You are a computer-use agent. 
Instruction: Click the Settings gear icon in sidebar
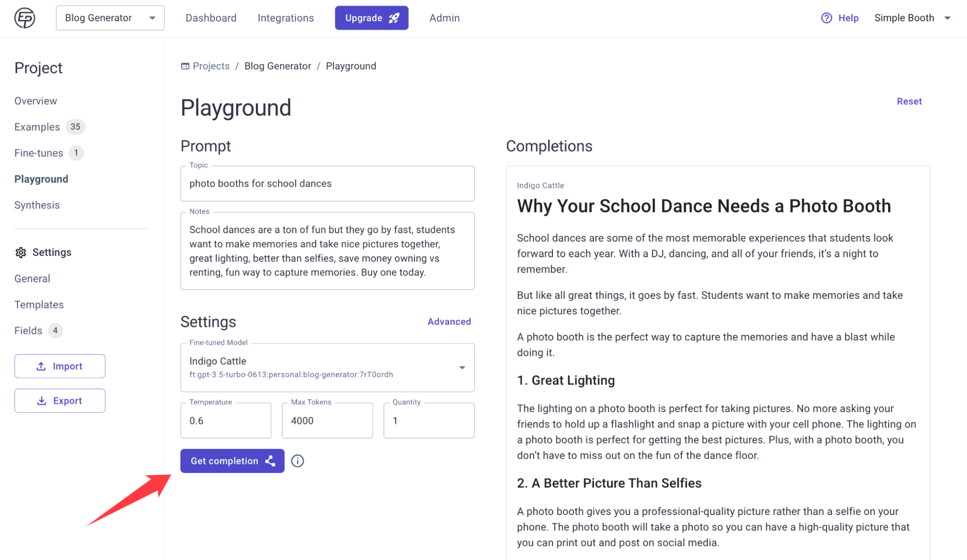21,252
